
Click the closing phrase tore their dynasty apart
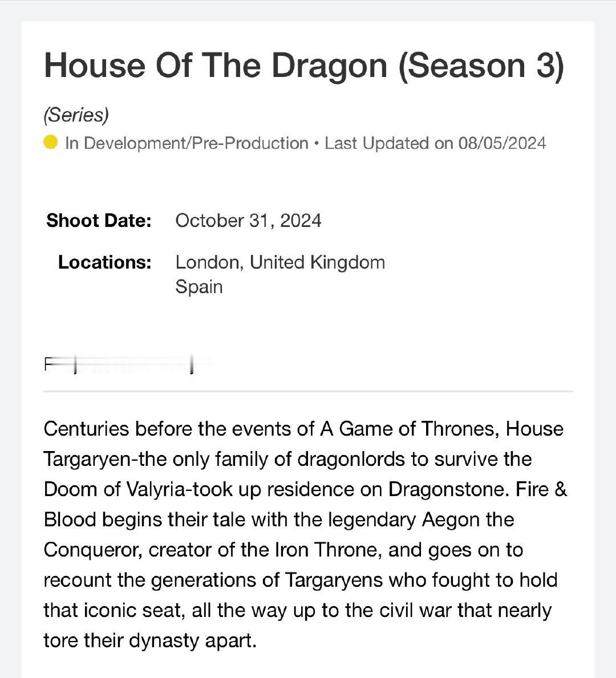point(150,641)
